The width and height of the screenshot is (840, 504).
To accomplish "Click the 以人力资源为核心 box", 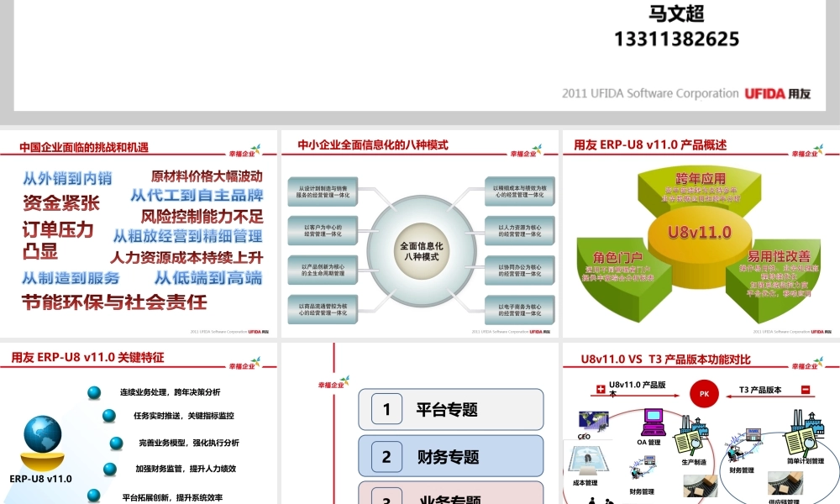I will coord(520,231).
